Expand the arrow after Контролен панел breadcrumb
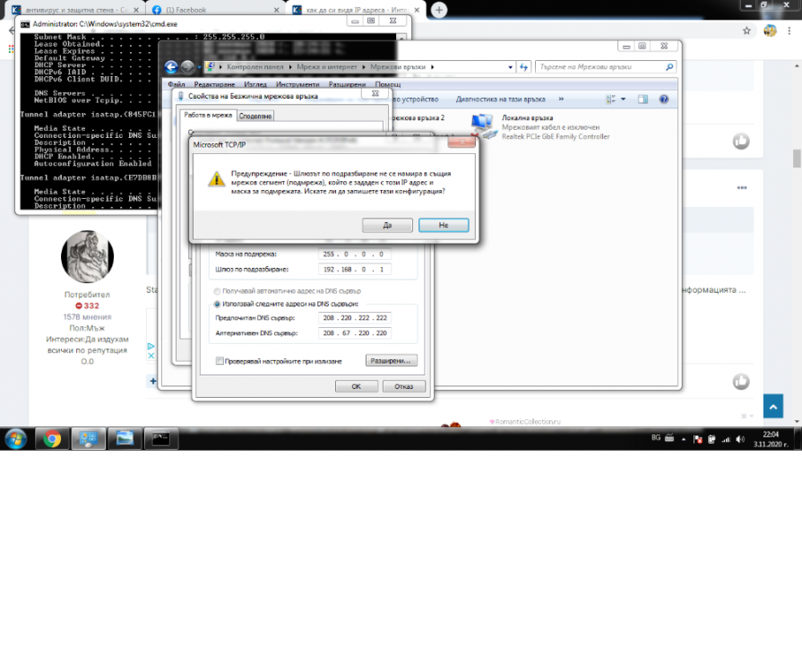802x672 pixels. tap(290, 67)
